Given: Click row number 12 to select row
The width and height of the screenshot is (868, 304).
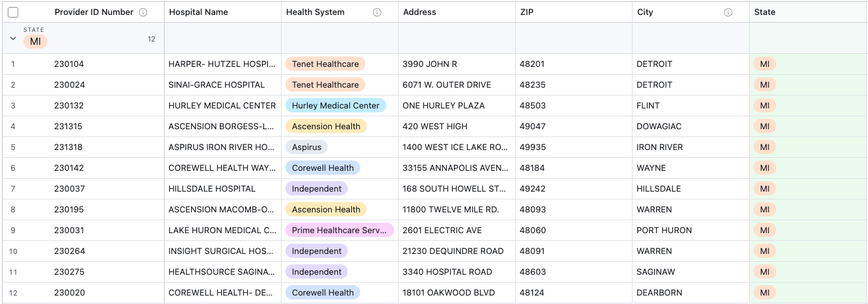Looking at the screenshot, I should [x=13, y=293].
